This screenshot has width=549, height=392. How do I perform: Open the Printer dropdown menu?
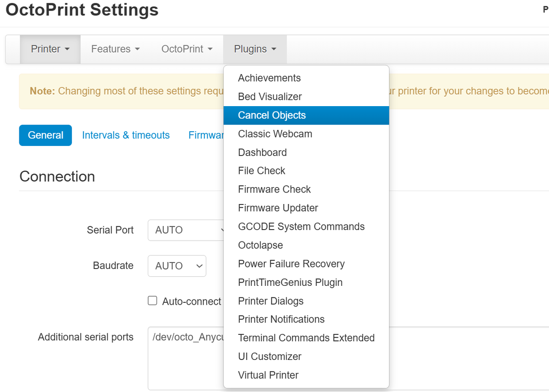[x=50, y=49]
